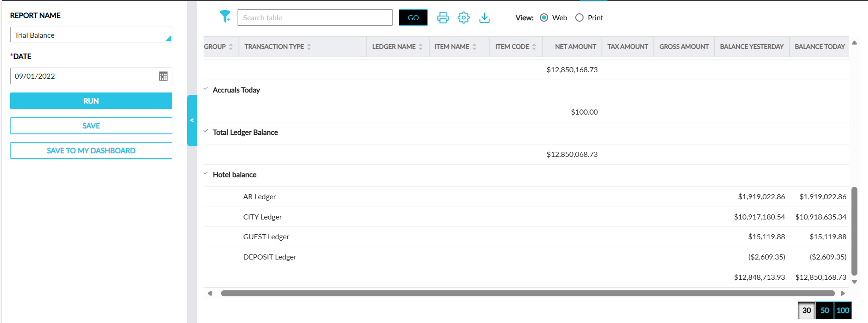Click the print report icon
This screenshot has height=323, width=868.
pos(443,17)
